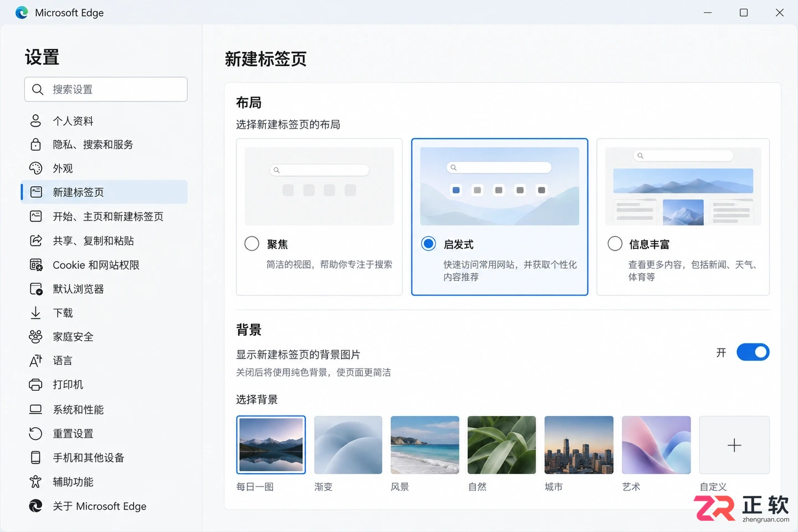Click the 搜索设置 search field
798x532 pixels.
tap(106, 89)
